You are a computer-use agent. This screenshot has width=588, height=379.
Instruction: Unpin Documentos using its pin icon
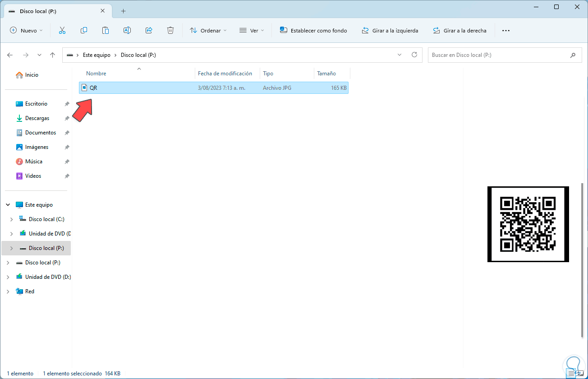pyautogui.click(x=67, y=133)
